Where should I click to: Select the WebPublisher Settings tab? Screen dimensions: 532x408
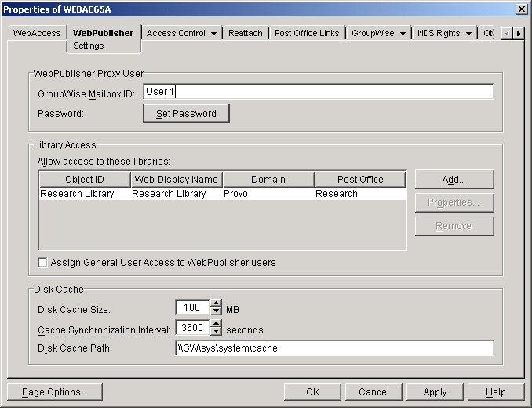[104, 38]
